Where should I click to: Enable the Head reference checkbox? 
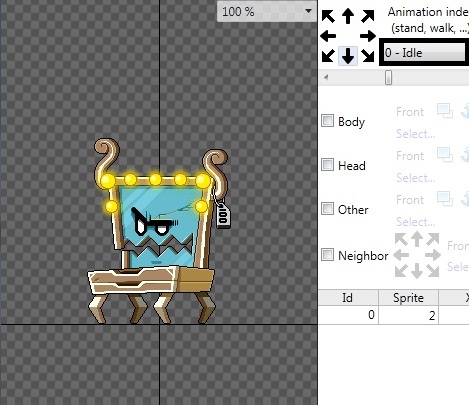tap(327, 165)
